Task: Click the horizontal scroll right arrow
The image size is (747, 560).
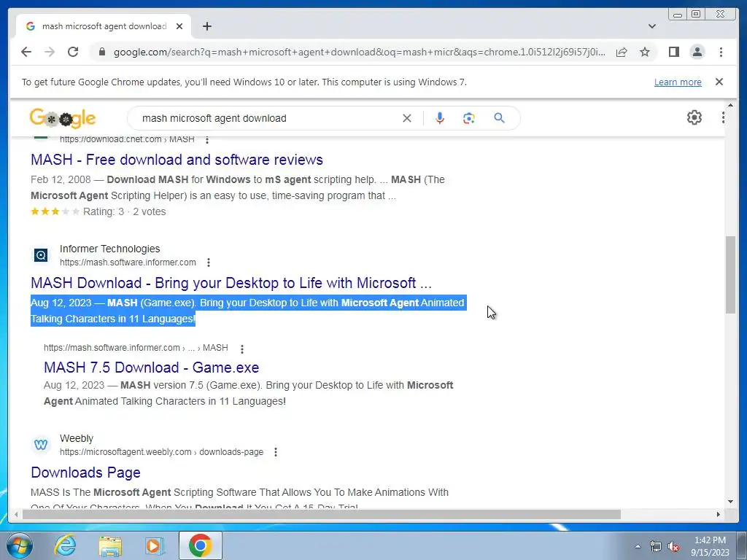Action: [719, 514]
